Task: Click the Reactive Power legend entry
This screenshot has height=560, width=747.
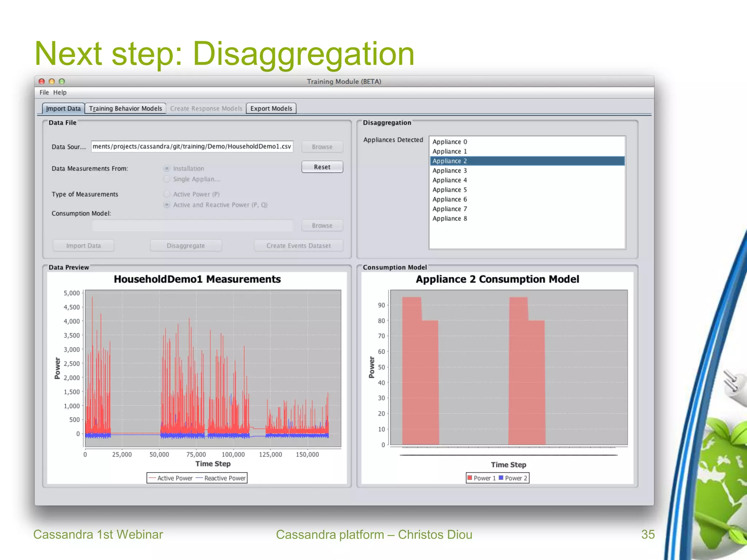Action: (221, 478)
